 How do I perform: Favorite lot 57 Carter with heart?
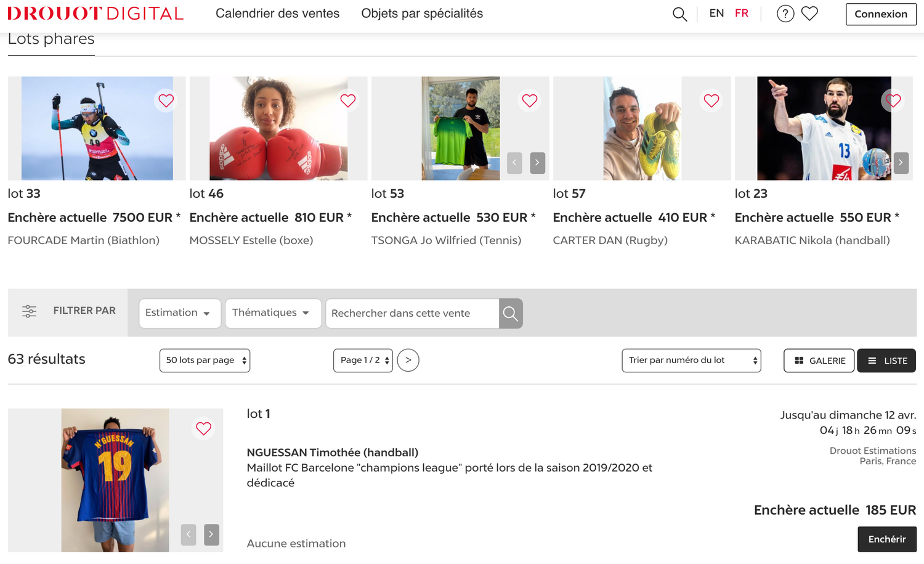711,100
